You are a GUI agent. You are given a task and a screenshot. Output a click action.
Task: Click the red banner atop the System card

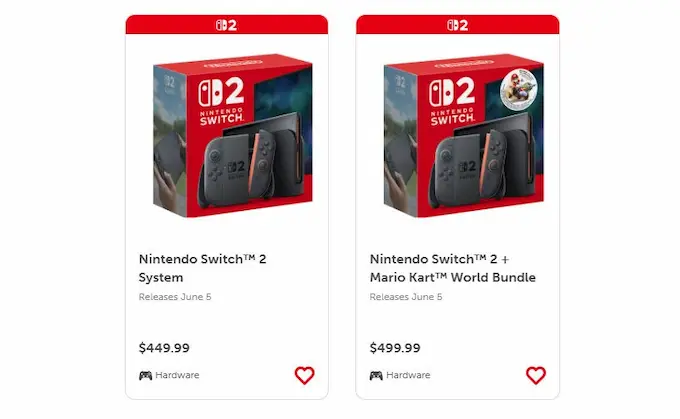(x=227, y=24)
